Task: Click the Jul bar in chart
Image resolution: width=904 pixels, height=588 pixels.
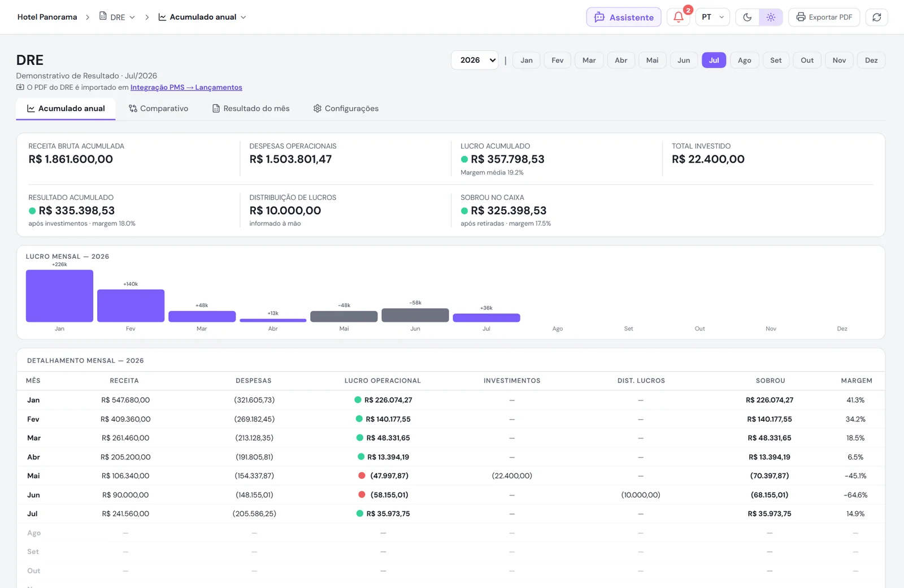Action: (486, 317)
